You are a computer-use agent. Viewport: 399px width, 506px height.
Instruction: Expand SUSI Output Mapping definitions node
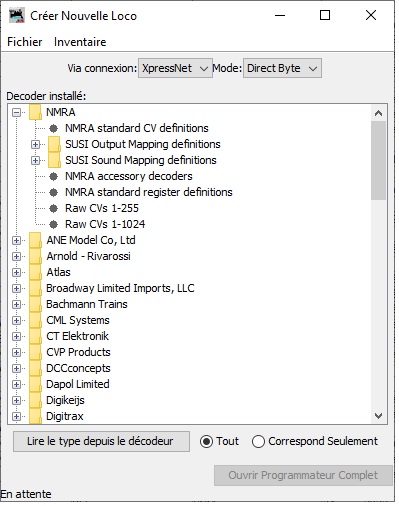pos(35,144)
